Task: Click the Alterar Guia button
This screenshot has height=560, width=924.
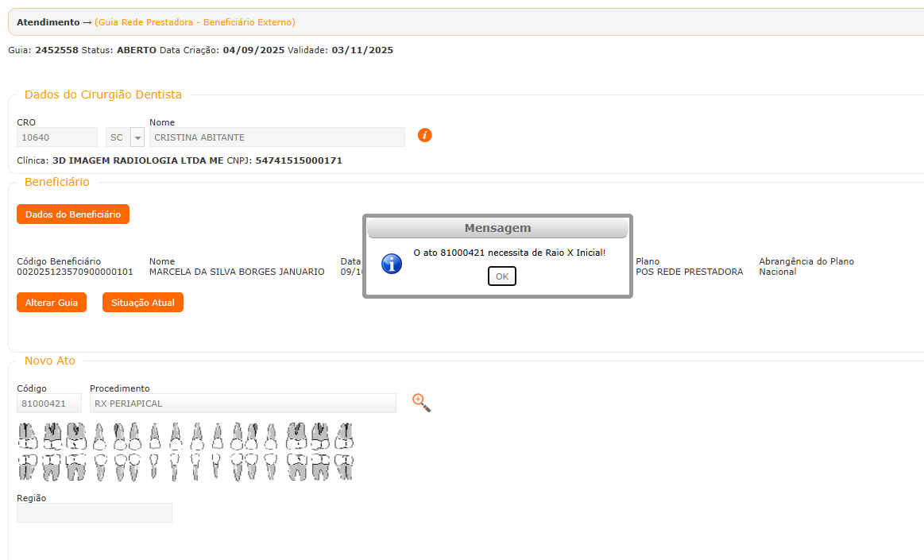Action: pos(52,303)
